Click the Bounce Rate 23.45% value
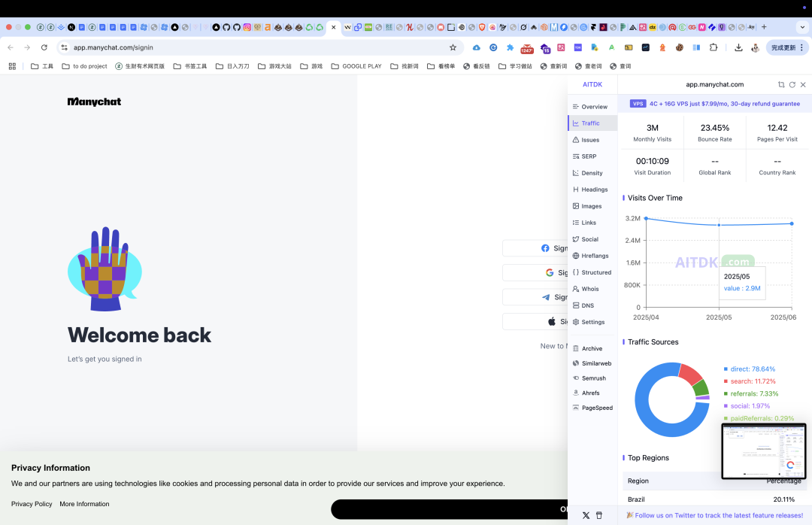Image resolution: width=812 pixels, height=525 pixels. pos(715,128)
